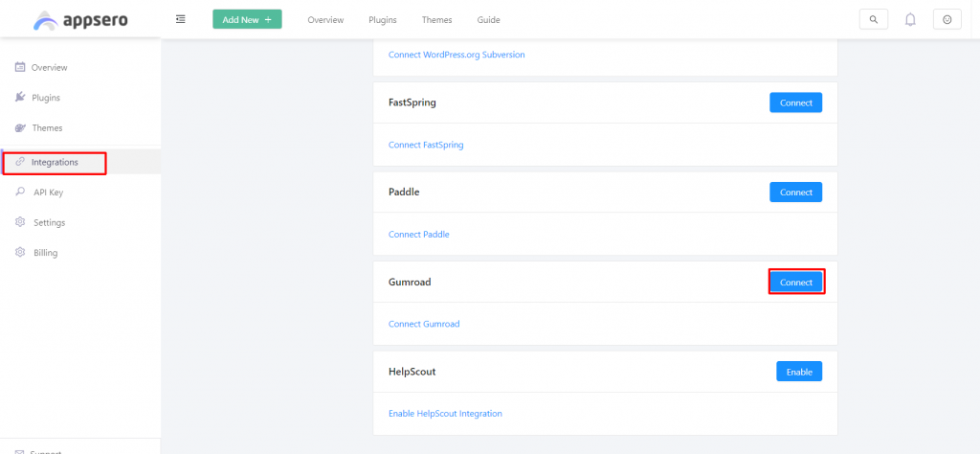Click the API Key icon in sidebar
Image resolution: width=980 pixels, height=454 pixels.
(20, 192)
